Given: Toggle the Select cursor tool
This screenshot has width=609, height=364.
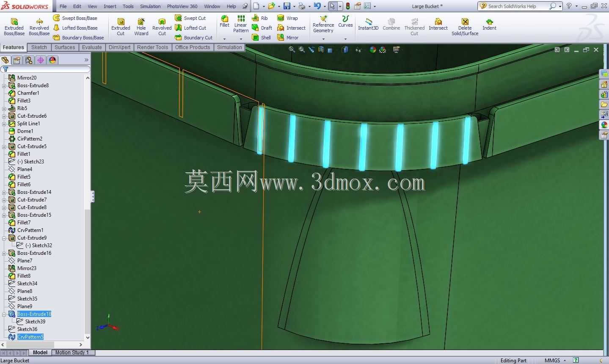Looking at the screenshot, I should pos(332,6).
